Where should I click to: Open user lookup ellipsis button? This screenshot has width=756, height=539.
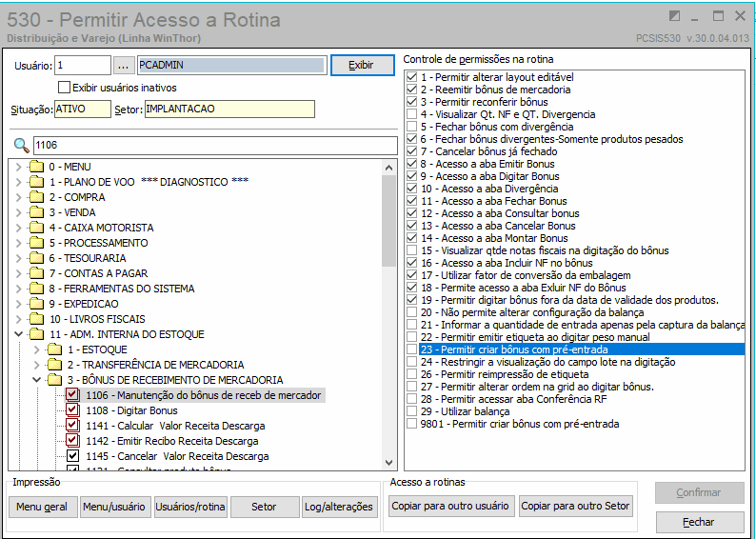pyautogui.click(x=124, y=65)
